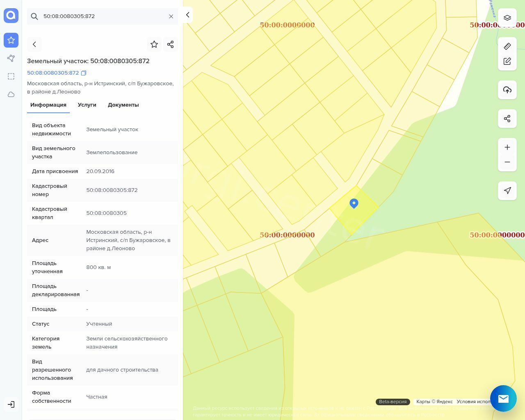Share the land plot card
Viewport: 525px width, 420px height.
coord(171,44)
